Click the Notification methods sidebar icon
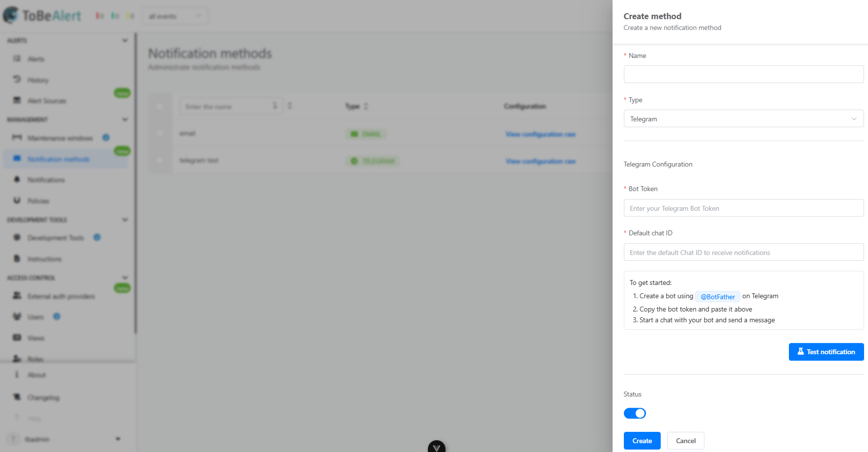868x452 pixels. click(17, 159)
